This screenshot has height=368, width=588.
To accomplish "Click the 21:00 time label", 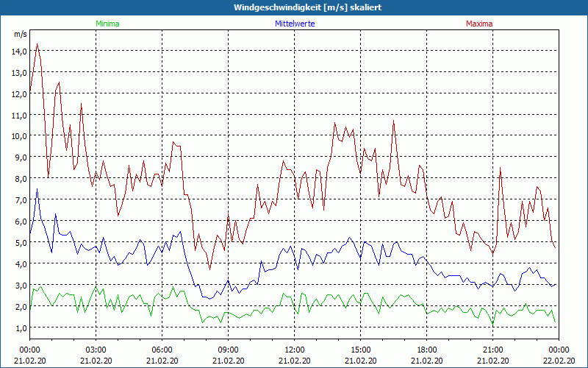I will [492, 350].
